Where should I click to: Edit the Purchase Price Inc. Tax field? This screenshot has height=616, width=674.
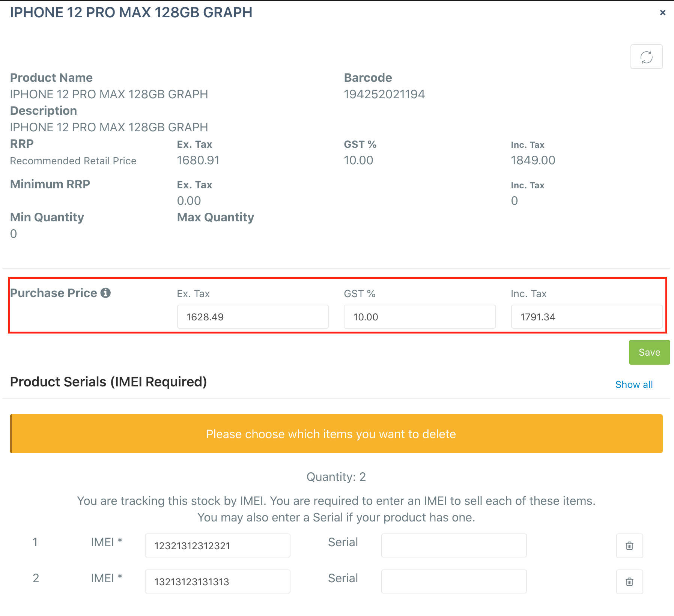587,317
